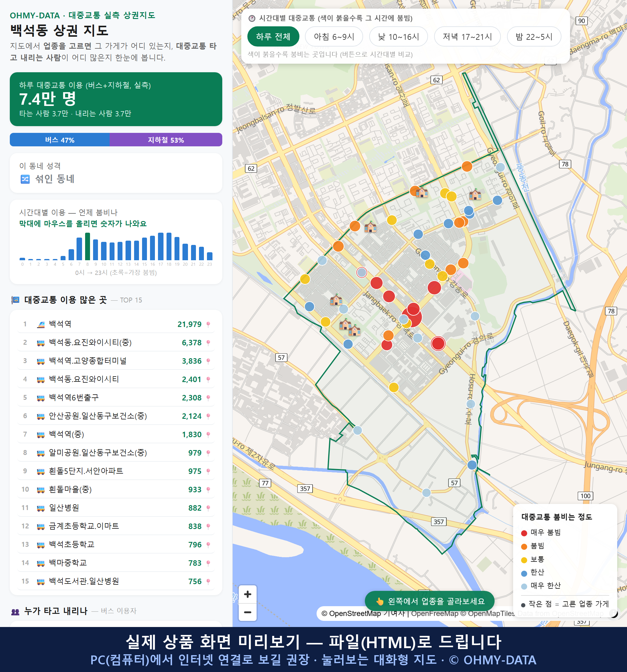The width and height of the screenshot is (627, 672).
Task: Click the 23시 bar in hourly chart
Action: pos(210,256)
